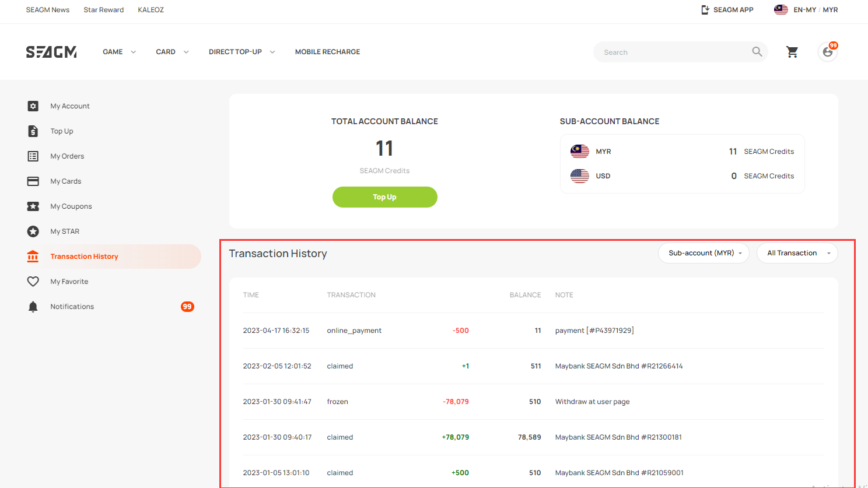Go to My Account in sidebar
868x488 pixels.
tap(70, 106)
